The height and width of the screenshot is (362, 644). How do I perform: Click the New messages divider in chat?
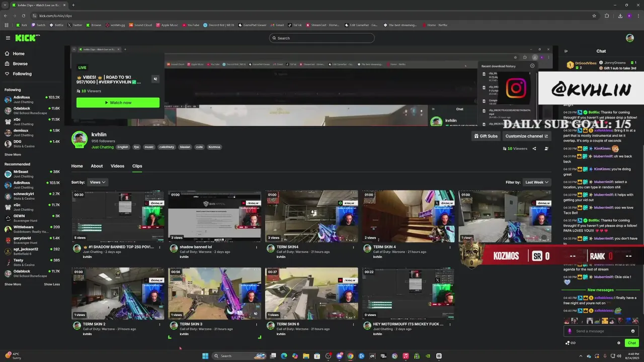pyautogui.click(x=601, y=290)
